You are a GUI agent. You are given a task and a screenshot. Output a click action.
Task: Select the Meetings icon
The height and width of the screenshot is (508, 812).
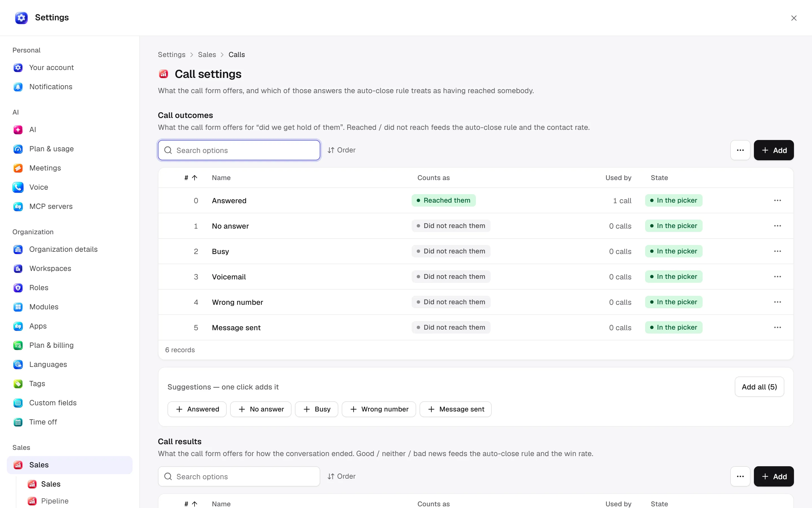tap(18, 168)
